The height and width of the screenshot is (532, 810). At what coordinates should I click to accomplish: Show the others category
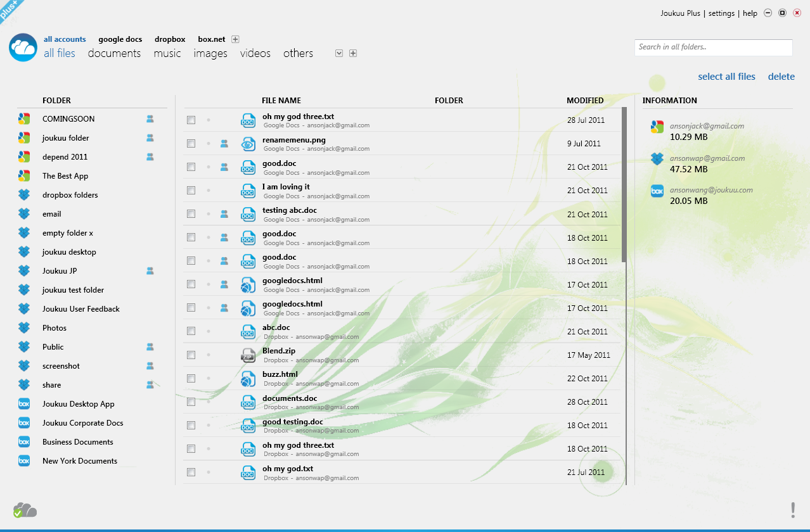pos(298,53)
